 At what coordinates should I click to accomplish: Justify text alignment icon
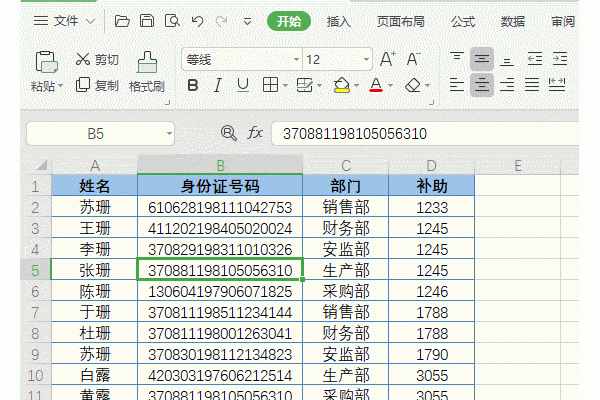coord(532,85)
